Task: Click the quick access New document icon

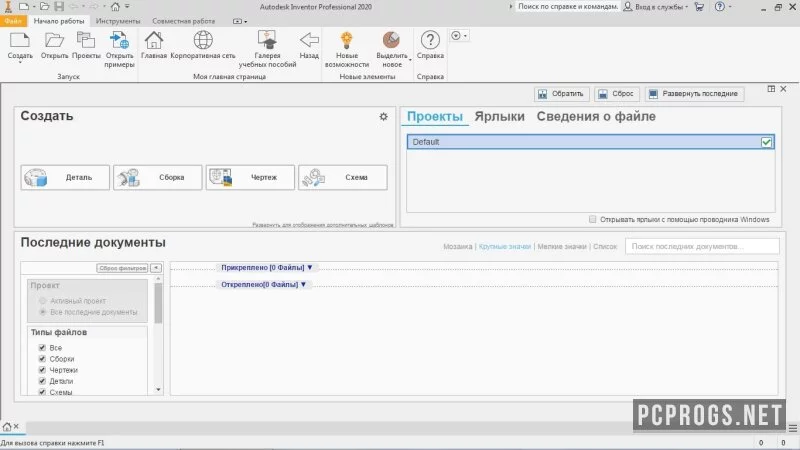Action: click(23, 7)
